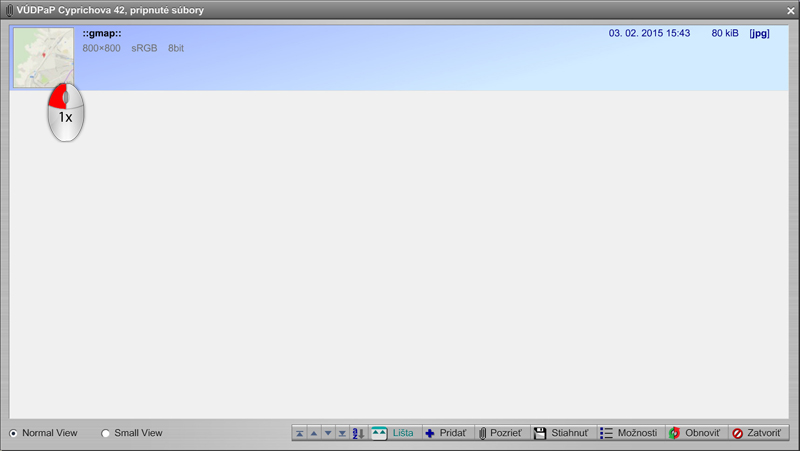Screen dimensions: 800x451
Task: Click the sort order icon
Action: (358, 433)
